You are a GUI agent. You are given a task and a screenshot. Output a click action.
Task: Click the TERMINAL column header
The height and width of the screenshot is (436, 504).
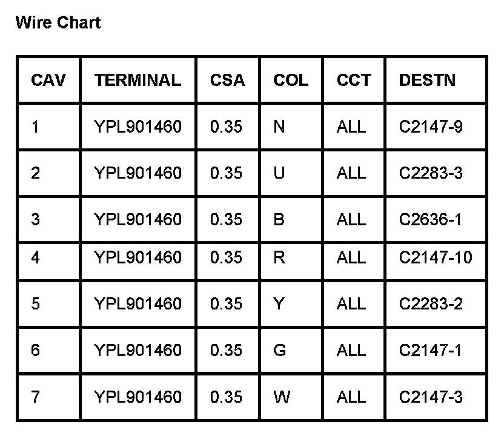(x=138, y=80)
